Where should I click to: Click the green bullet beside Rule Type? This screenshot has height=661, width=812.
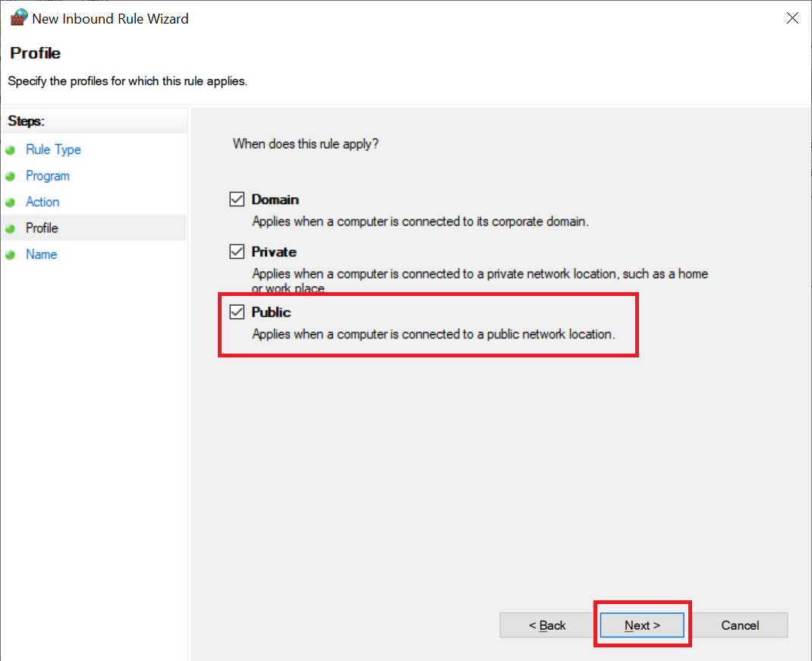coord(11,150)
